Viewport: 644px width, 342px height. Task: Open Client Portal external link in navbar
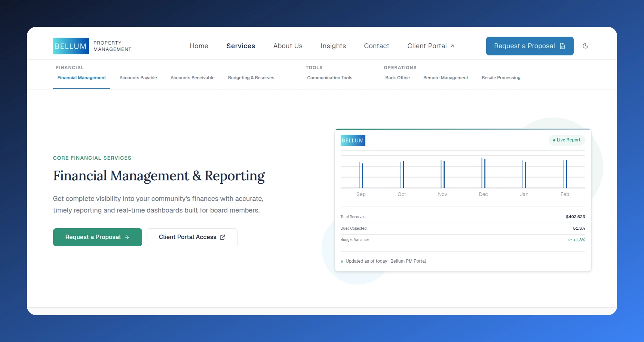431,46
